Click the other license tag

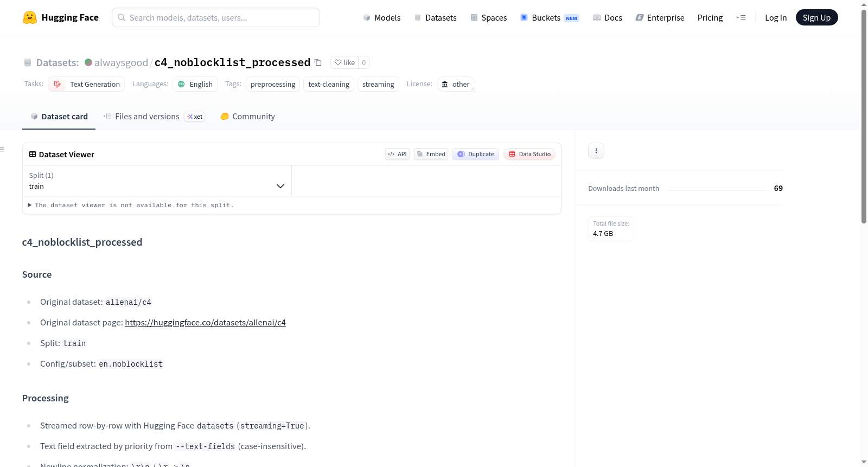(x=456, y=84)
